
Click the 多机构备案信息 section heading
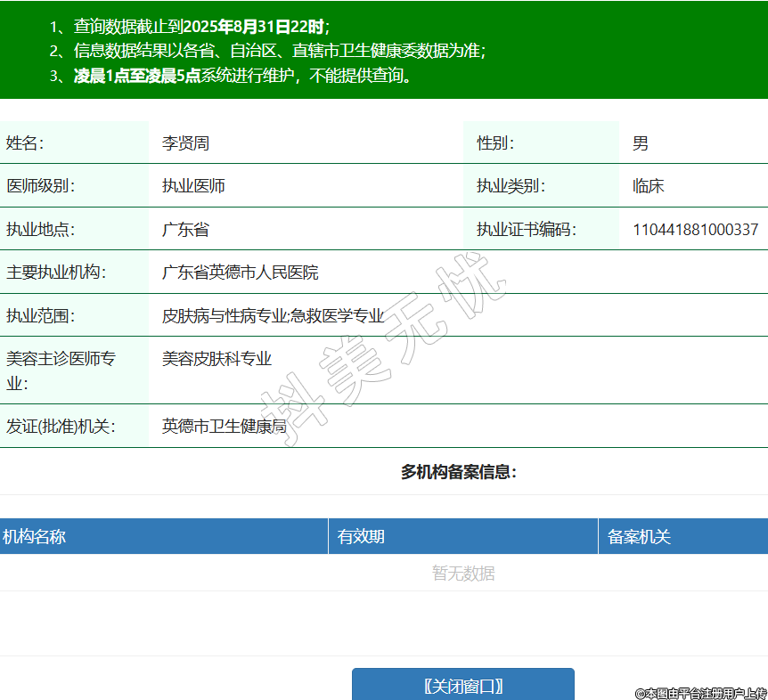point(459,472)
